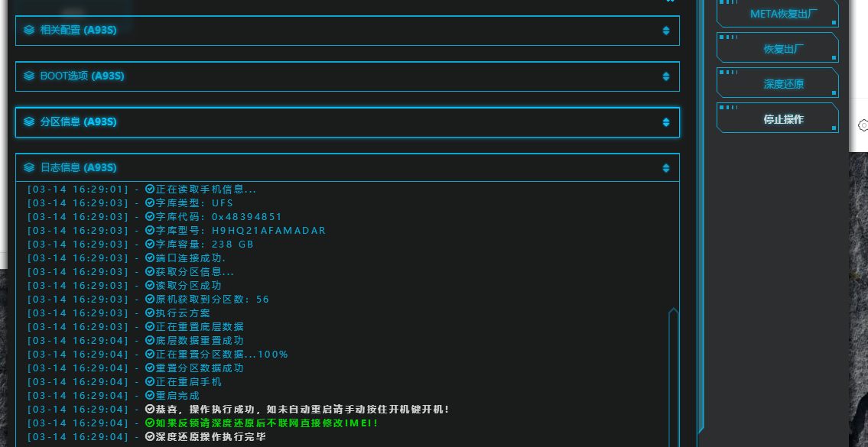The height and width of the screenshot is (447, 868).
Task: Toggle the 分区信息 (A93S) panel arrow
Action: coord(666,122)
